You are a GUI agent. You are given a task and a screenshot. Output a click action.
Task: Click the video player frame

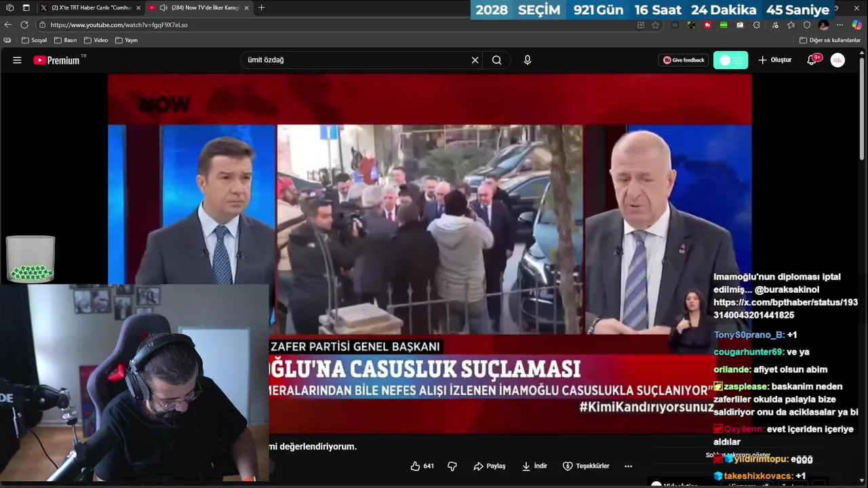[430, 254]
